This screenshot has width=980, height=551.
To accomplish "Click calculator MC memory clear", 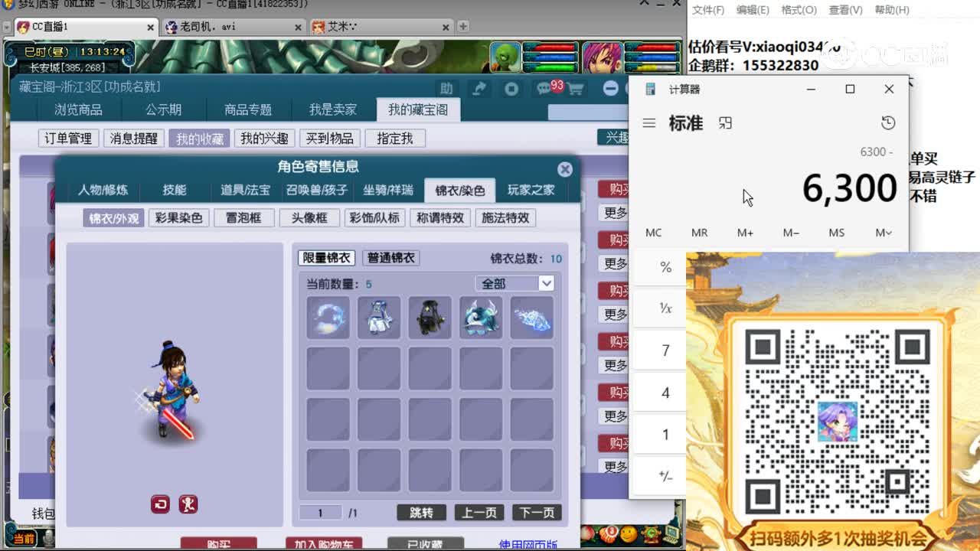I will tap(653, 233).
